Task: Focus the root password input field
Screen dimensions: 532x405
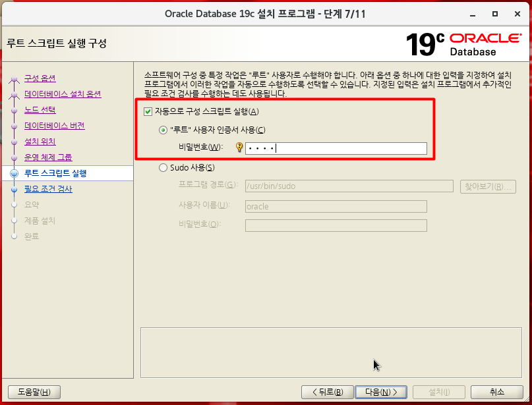Action: pos(336,148)
